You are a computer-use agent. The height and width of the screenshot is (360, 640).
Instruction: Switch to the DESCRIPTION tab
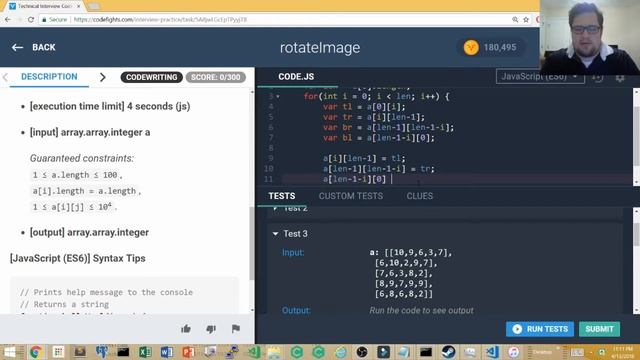pyautogui.click(x=49, y=77)
